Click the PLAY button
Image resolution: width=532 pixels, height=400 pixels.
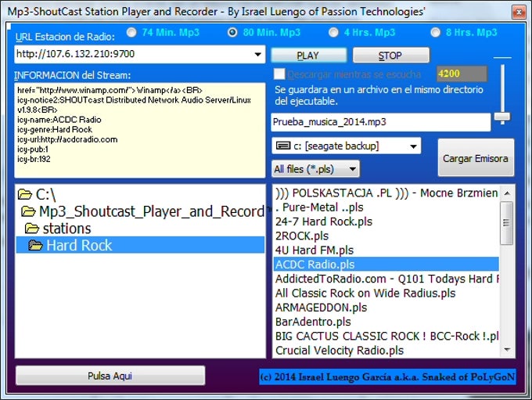coord(308,56)
